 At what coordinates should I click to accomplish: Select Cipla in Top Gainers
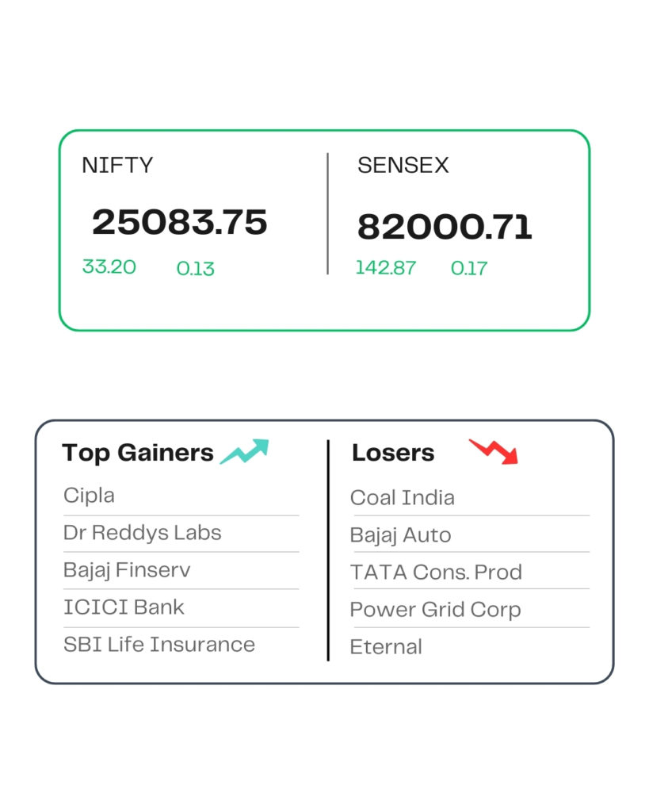coord(89,496)
